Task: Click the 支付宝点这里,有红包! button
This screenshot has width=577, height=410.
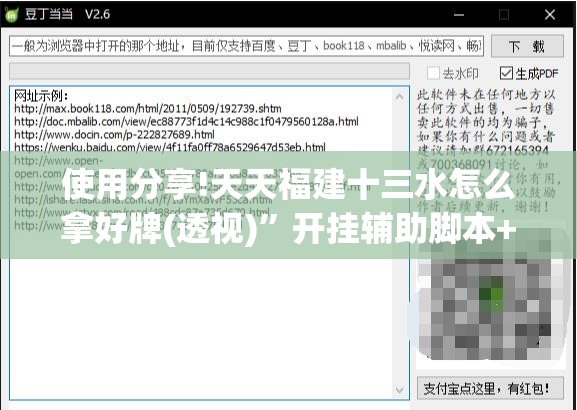Action: [490, 388]
